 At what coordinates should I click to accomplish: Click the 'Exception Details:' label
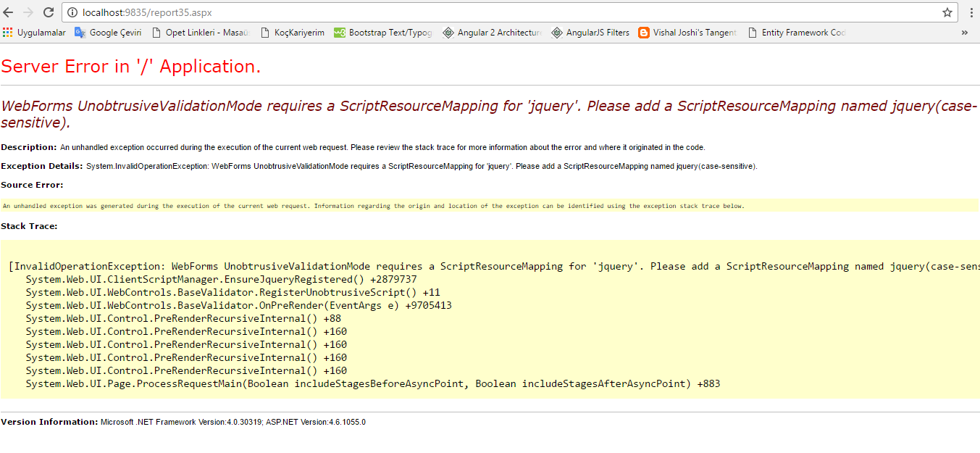42,166
